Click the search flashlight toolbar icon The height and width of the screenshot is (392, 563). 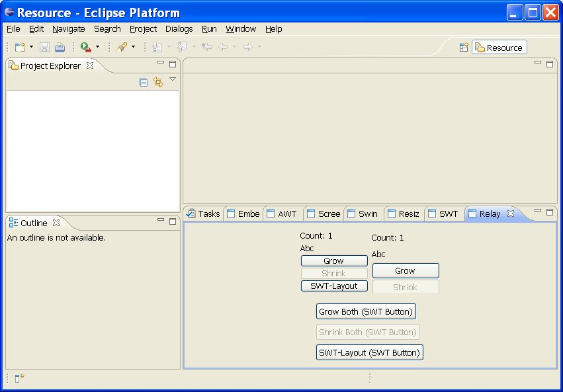click(x=122, y=47)
